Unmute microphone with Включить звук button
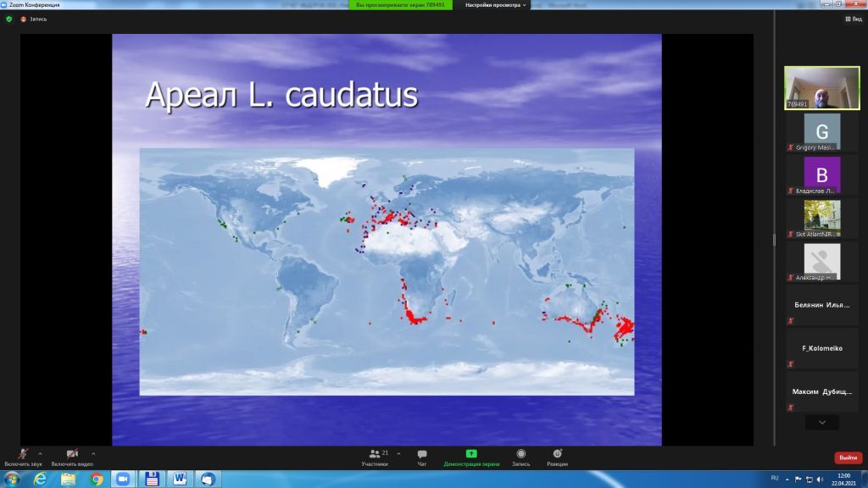The height and width of the screenshot is (488, 868). click(23, 456)
